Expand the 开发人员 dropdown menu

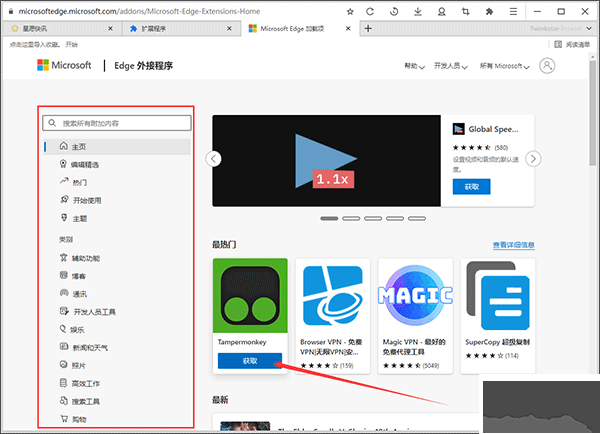click(x=455, y=66)
